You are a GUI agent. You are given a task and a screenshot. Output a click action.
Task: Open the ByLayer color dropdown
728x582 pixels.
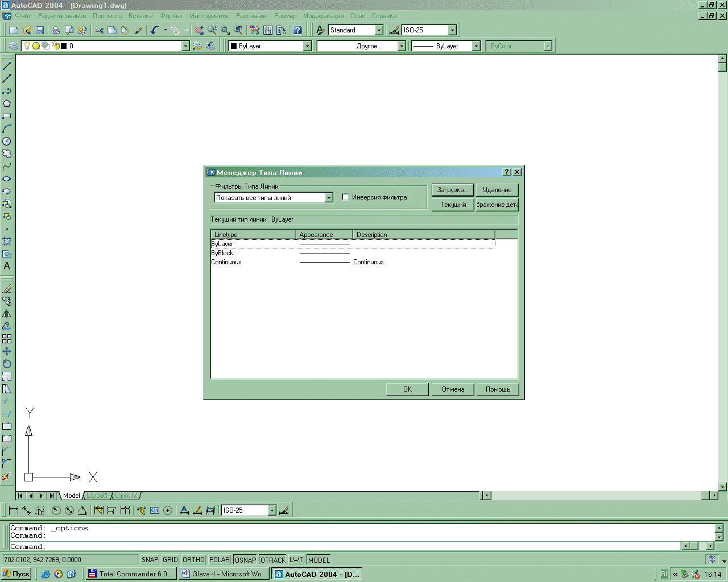pyautogui.click(x=307, y=46)
